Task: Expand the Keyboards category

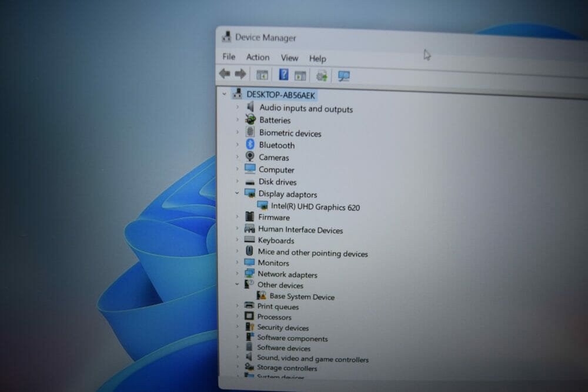Action: 237,239
